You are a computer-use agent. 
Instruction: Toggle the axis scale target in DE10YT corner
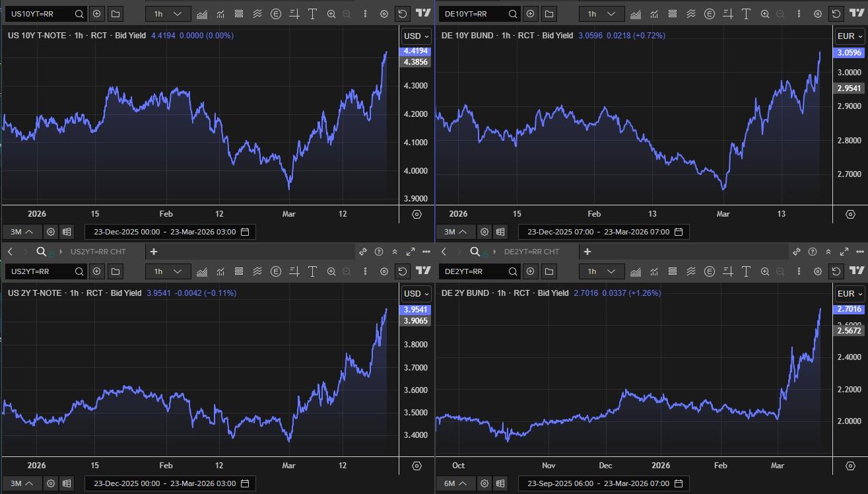pyautogui.click(x=850, y=214)
